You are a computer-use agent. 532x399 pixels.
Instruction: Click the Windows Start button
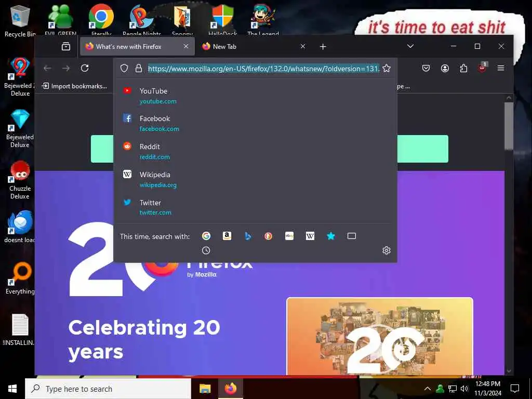tap(12, 389)
